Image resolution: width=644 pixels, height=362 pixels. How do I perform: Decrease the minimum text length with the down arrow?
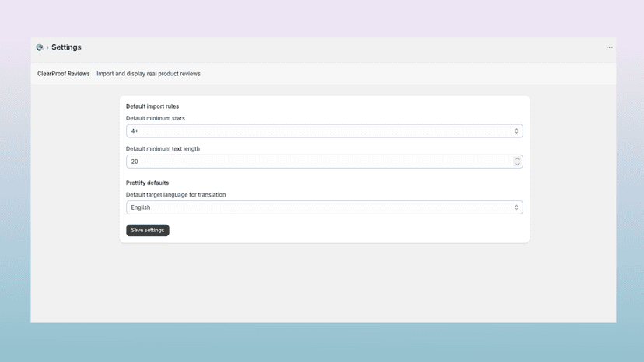[517, 164]
